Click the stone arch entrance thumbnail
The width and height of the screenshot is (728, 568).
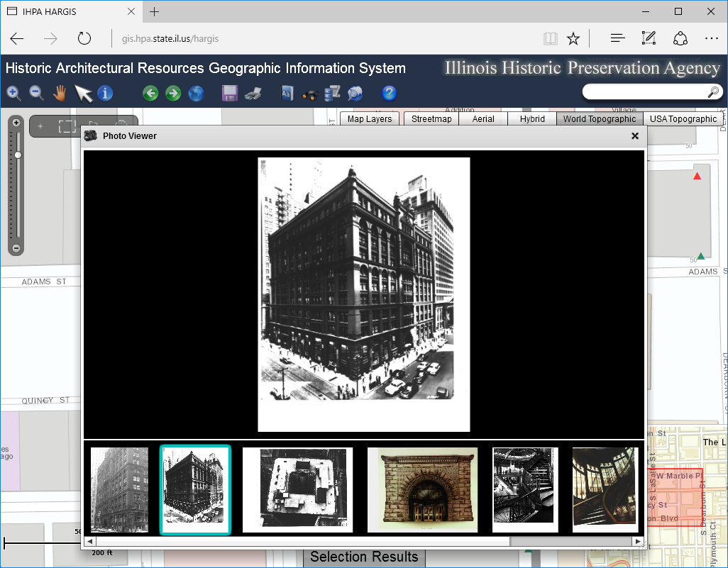tap(422, 489)
